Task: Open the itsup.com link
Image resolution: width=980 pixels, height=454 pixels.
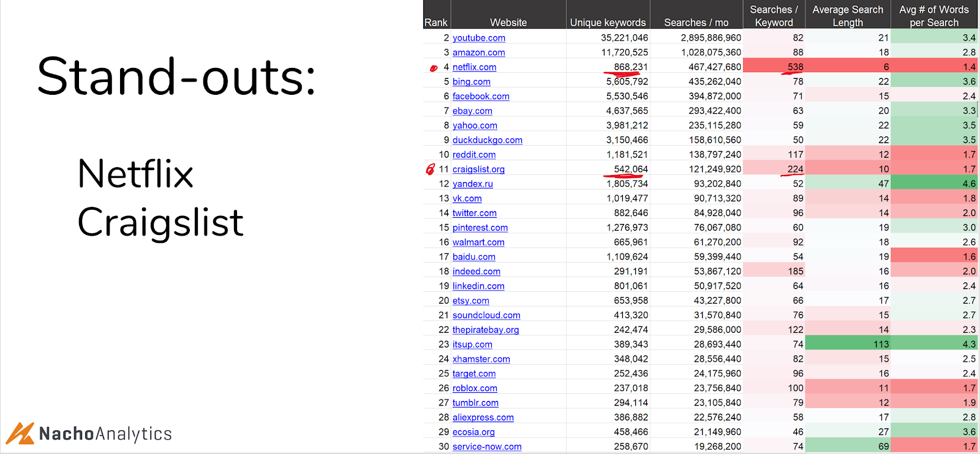Action: click(472, 344)
